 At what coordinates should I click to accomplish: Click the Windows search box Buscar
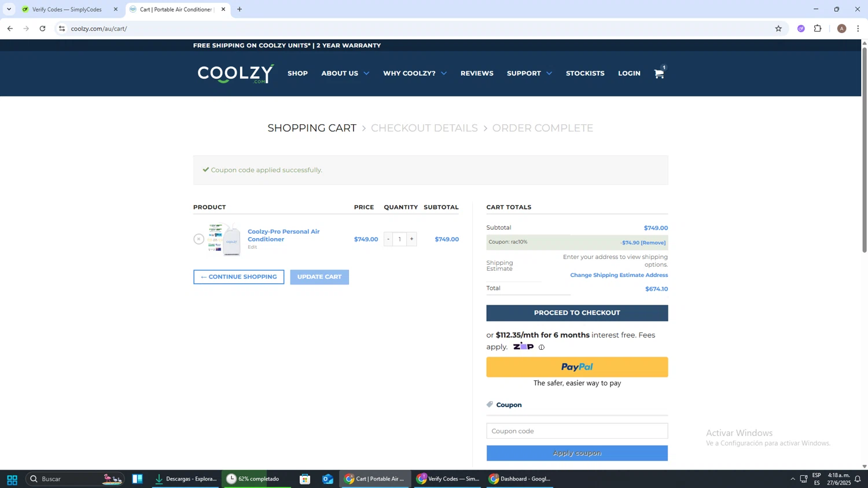[75, 479]
